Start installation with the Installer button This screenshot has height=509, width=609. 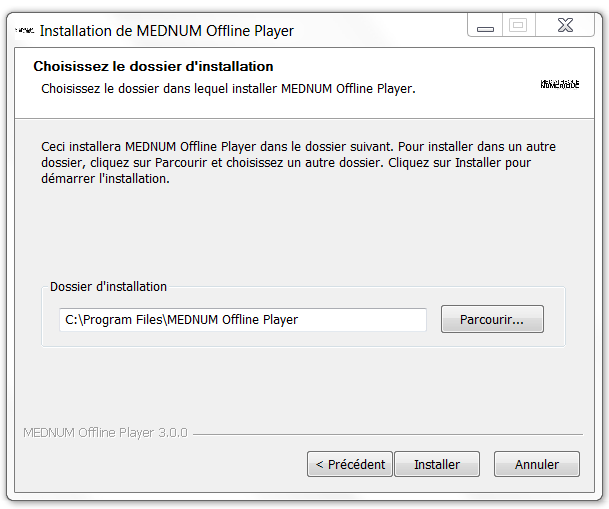pyautogui.click(x=437, y=464)
